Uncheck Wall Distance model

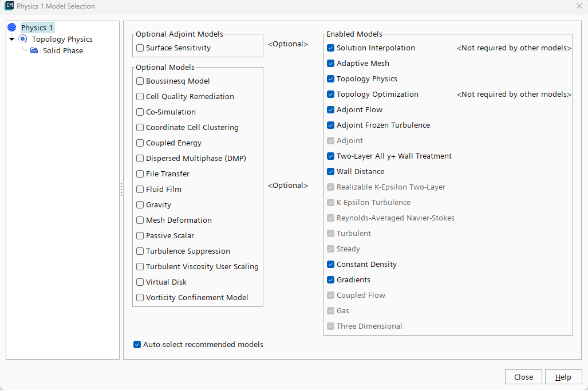coord(330,172)
